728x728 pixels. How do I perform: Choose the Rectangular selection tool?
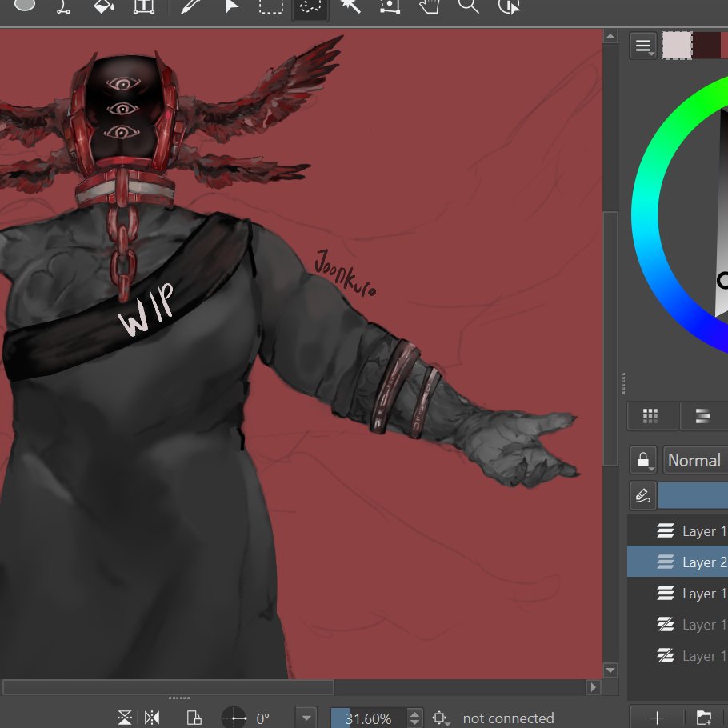270,6
